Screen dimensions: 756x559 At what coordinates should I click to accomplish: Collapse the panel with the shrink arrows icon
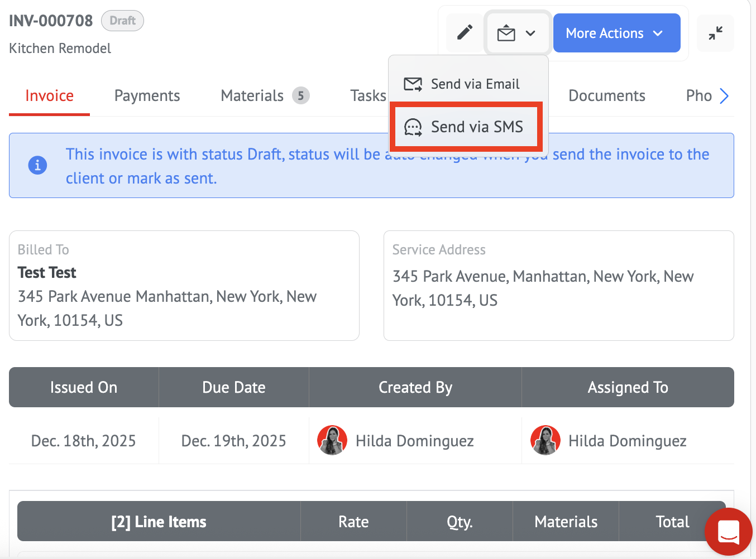point(715,33)
